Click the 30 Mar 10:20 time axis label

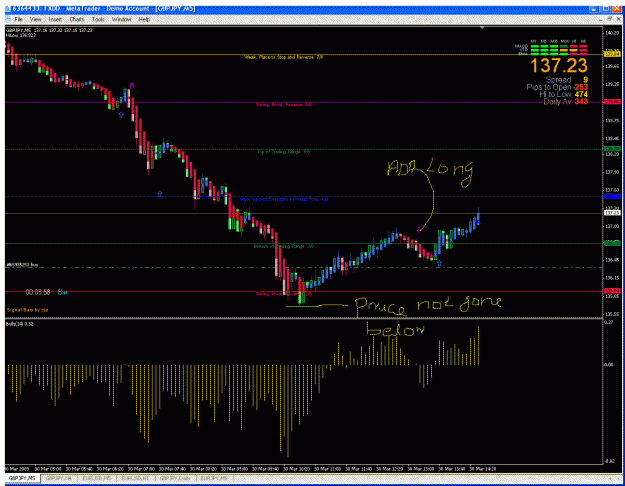[x=297, y=469]
